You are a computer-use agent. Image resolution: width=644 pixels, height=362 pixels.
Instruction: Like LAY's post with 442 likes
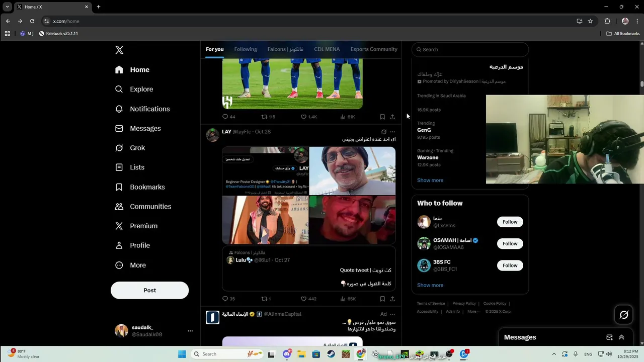click(308, 299)
